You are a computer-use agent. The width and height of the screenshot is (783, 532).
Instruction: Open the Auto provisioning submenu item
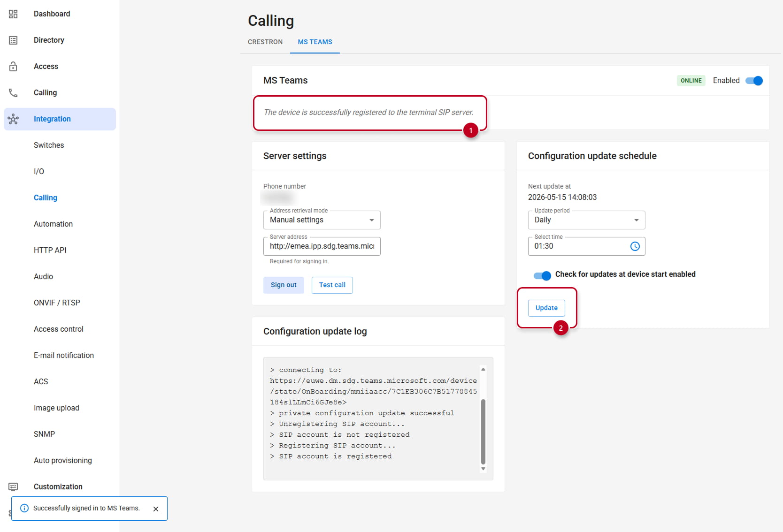[60, 461]
